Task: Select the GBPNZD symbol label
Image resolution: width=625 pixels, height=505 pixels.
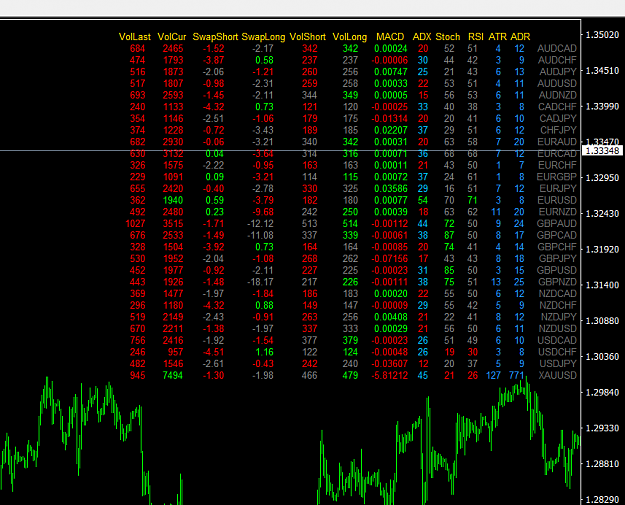Action: click(557, 282)
